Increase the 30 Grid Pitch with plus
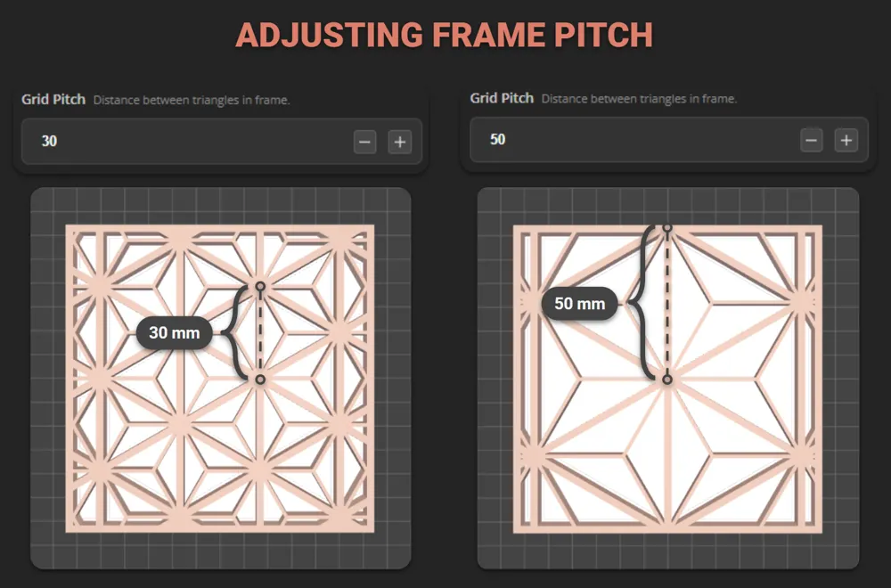 pos(400,142)
